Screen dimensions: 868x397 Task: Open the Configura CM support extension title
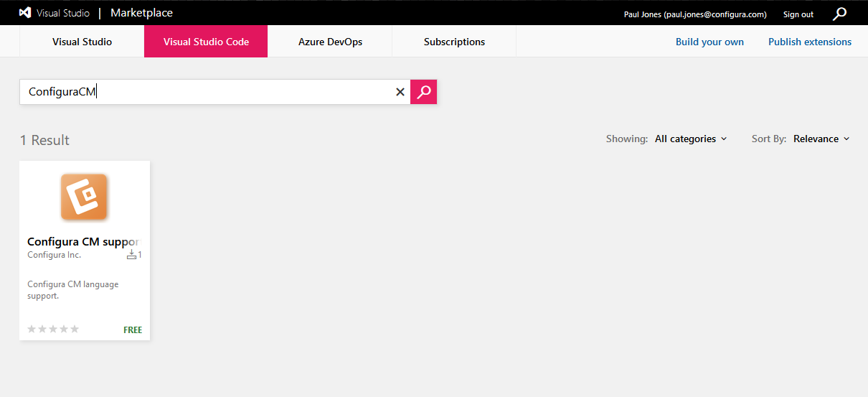(x=83, y=242)
